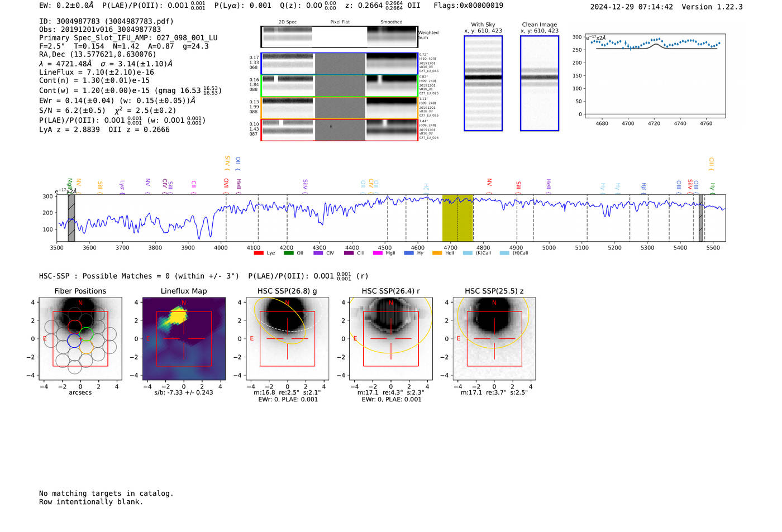The image size is (782, 532).
Task: Click the green OII legend swatch
Action: coord(288,253)
